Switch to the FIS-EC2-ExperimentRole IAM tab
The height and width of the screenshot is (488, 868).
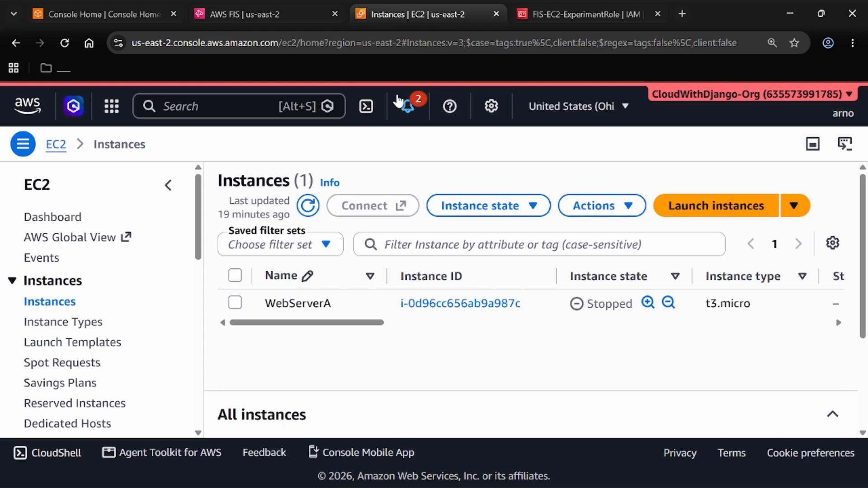(x=588, y=14)
